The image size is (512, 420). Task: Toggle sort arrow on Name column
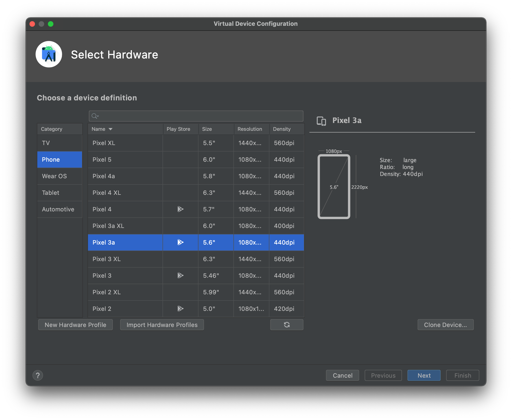click(111, 129)
